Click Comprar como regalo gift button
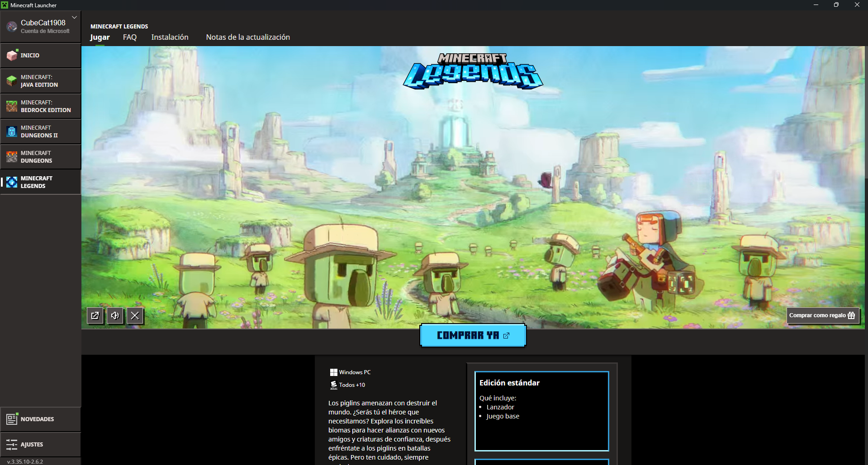868x465 pixels. 822,315
